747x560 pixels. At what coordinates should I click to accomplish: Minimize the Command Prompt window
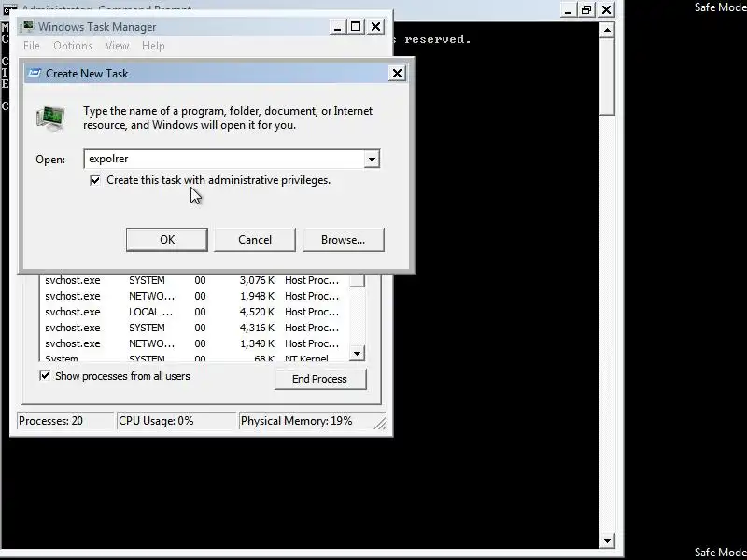(x=568, y=9)
